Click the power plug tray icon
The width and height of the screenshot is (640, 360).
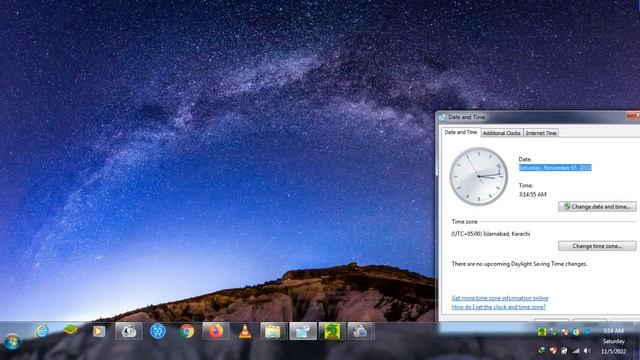pyautogui.click(x=564, y=350)
